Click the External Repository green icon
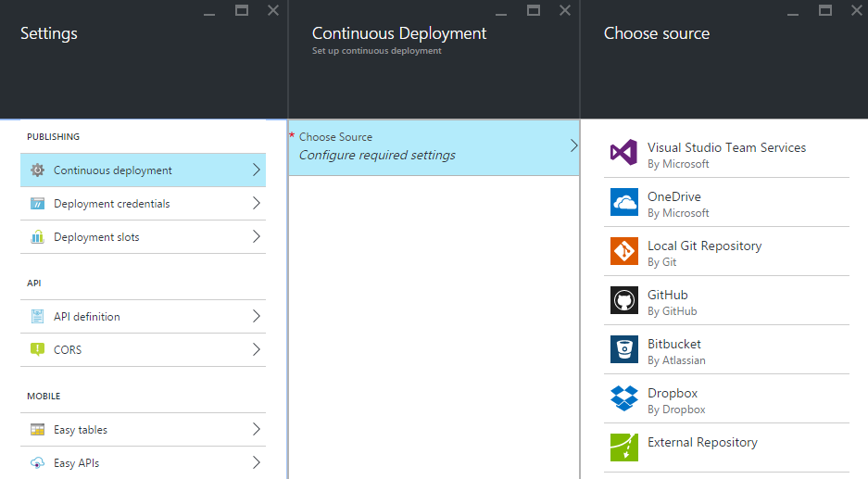Screen dimensions: 868x479 tap(623, 447)
